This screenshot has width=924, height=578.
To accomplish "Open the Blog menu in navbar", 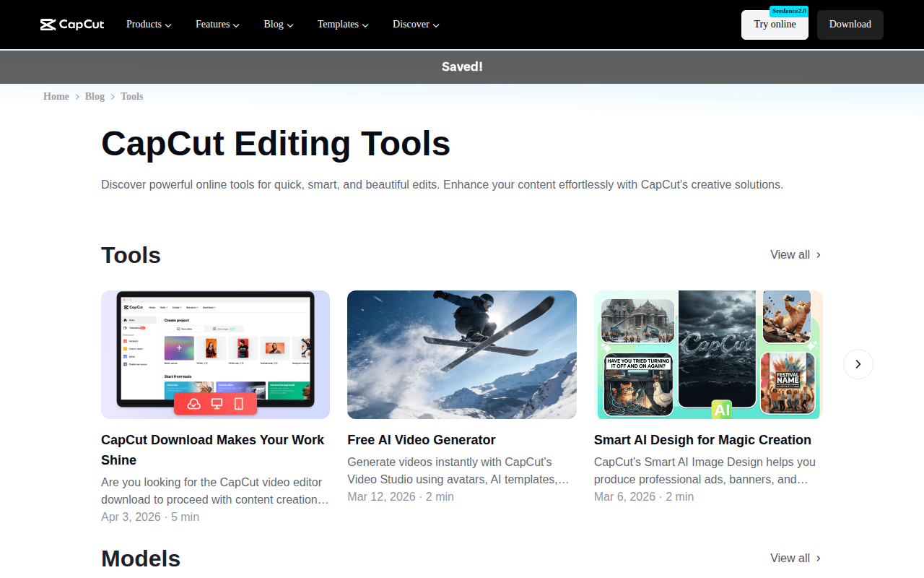I will click(x=278, y=25).
